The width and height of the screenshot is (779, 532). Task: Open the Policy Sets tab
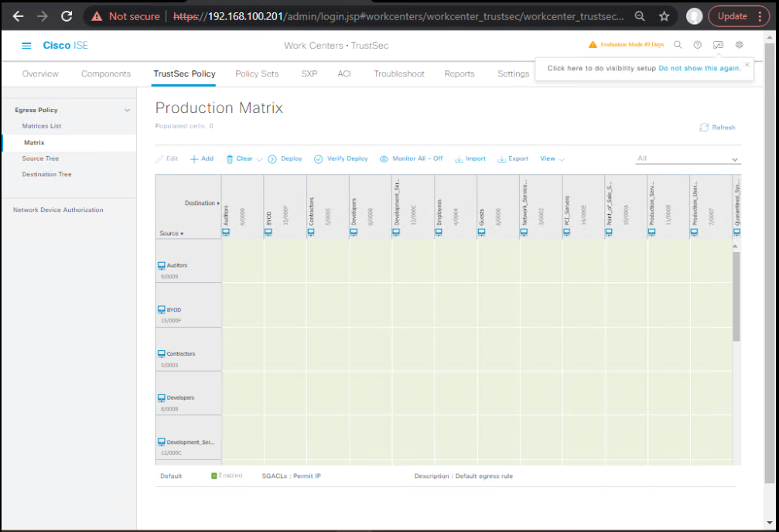tap(257, 73)
